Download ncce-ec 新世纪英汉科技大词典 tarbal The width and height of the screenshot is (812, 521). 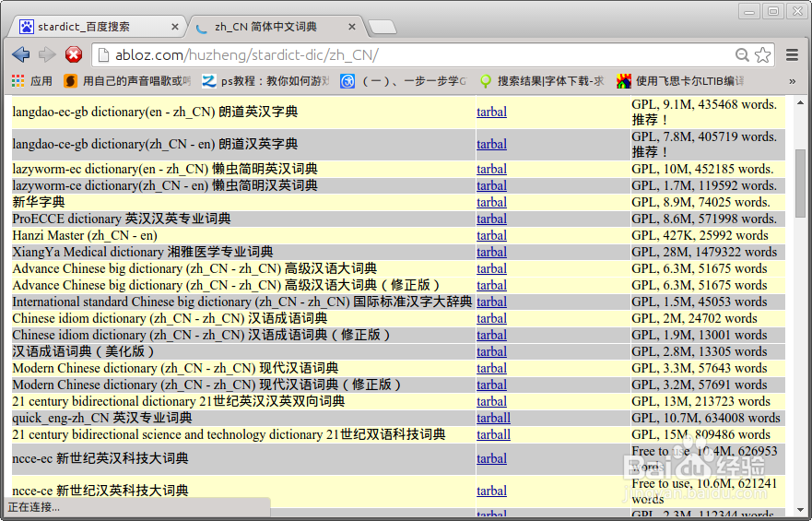point(491,458)
